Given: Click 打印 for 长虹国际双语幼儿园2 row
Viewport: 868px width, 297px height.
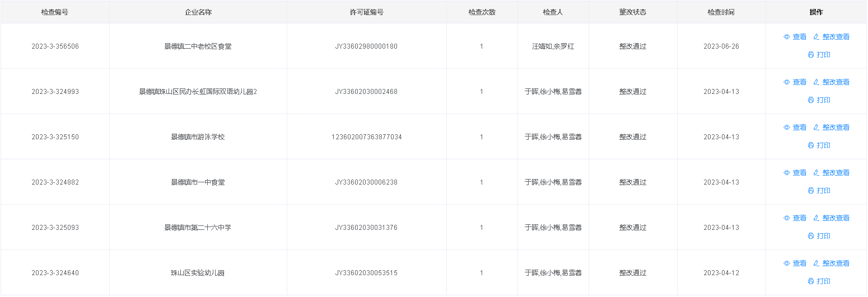Looking at the screenshot, I should pos(823,100).
